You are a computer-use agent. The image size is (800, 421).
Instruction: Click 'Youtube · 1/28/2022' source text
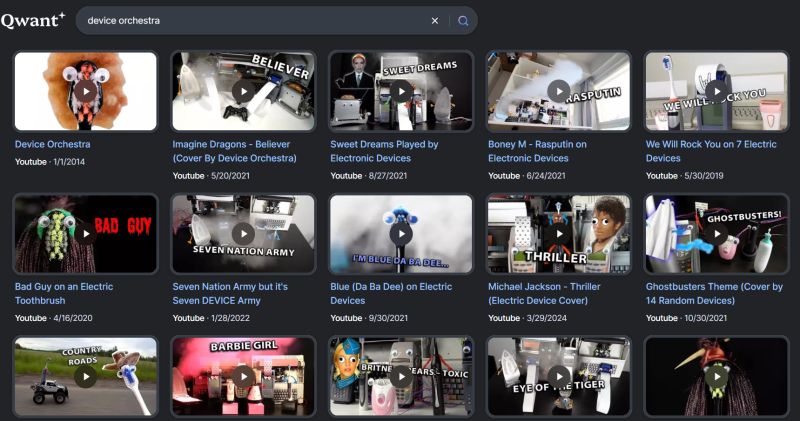pos(211,318)
